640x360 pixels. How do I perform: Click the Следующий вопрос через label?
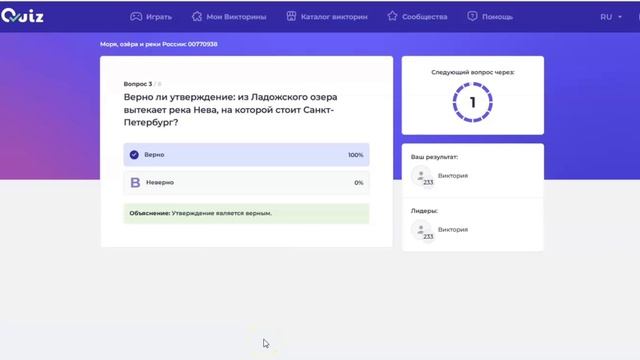(x=473, y=72)
